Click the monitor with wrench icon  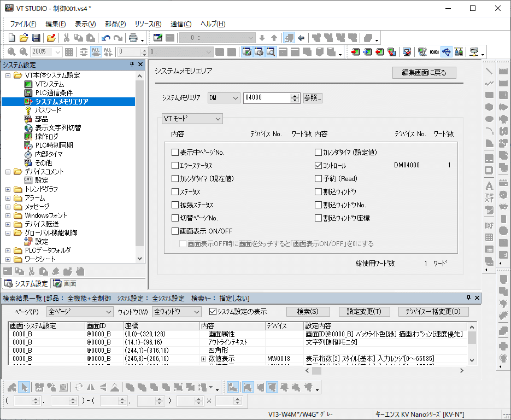(x=422, y=52)
